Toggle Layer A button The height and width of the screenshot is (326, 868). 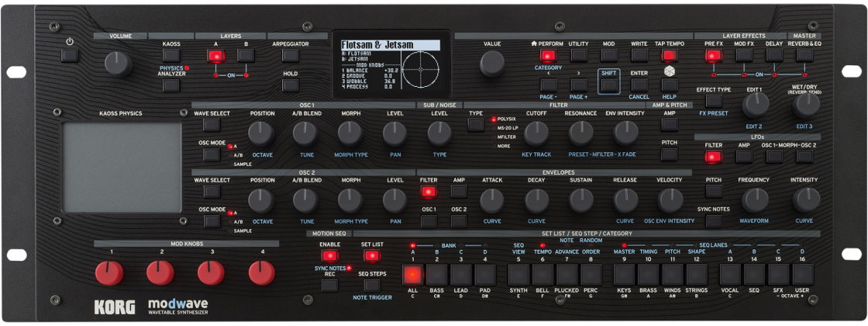pos(216,55)
